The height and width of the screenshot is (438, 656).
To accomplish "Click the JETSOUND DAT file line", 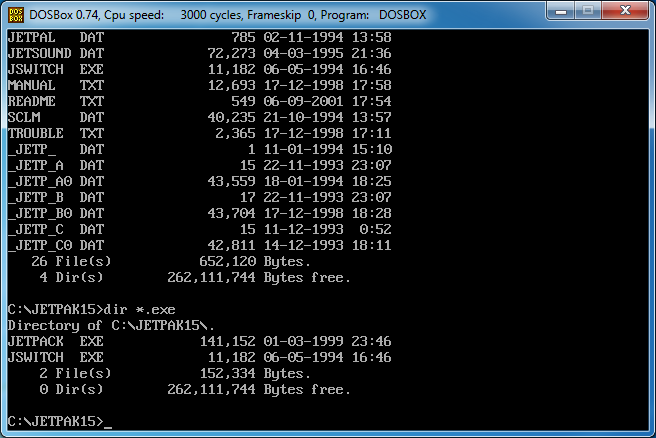I will pos(178,53).
